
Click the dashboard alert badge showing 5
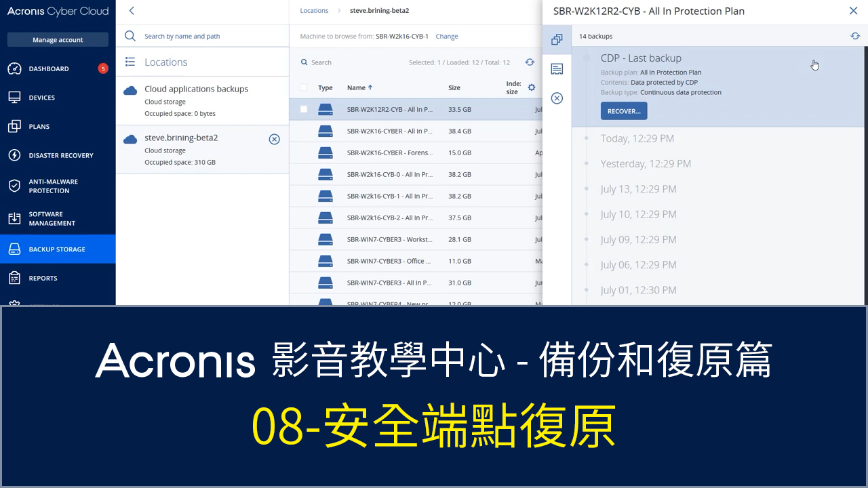pyautogui.click(x=103, y=68)
